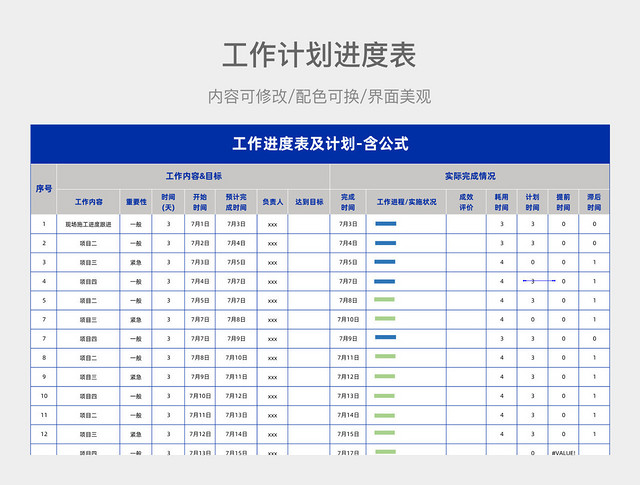Select 紧急 importance cell in row 3
Viewport: 640px width, 485px height.
[136, 263]
